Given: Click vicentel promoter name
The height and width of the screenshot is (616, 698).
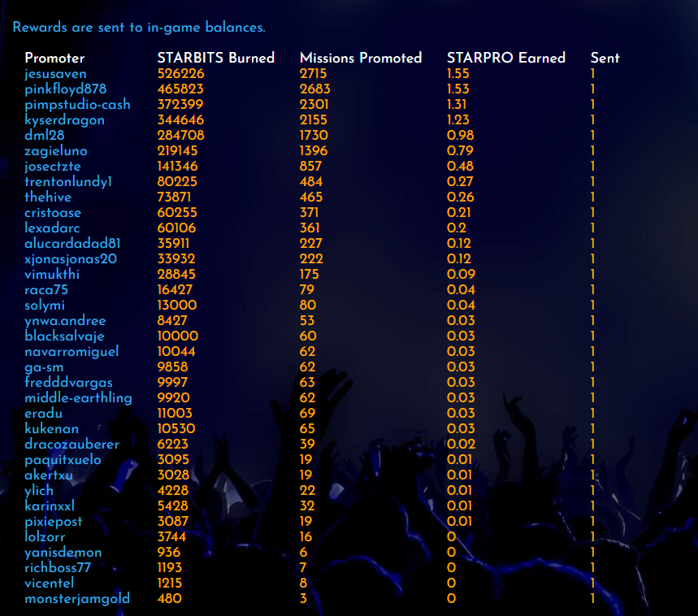Looking at the screenshot, I should [49, 583].
